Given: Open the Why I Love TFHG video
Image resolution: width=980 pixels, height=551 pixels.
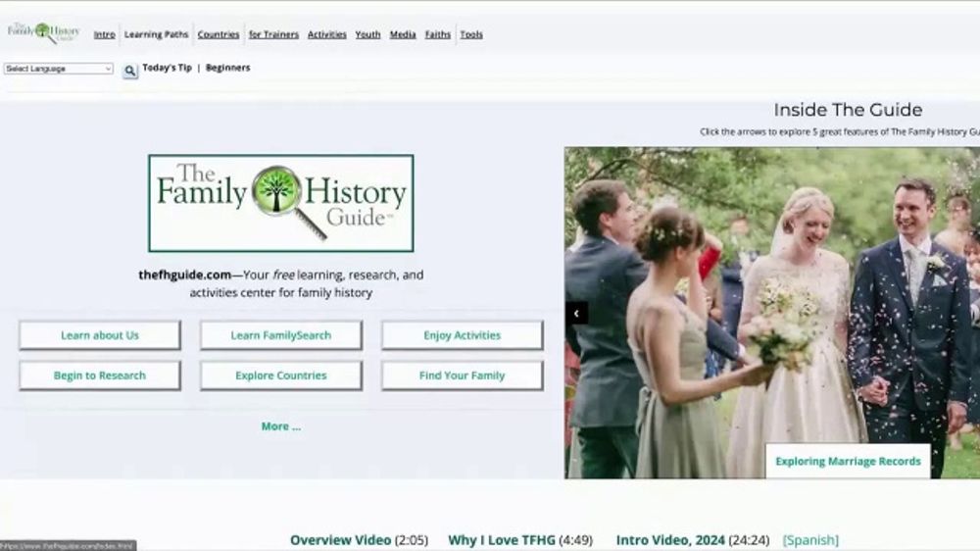Looking at the screenshot, I should 501,540.
